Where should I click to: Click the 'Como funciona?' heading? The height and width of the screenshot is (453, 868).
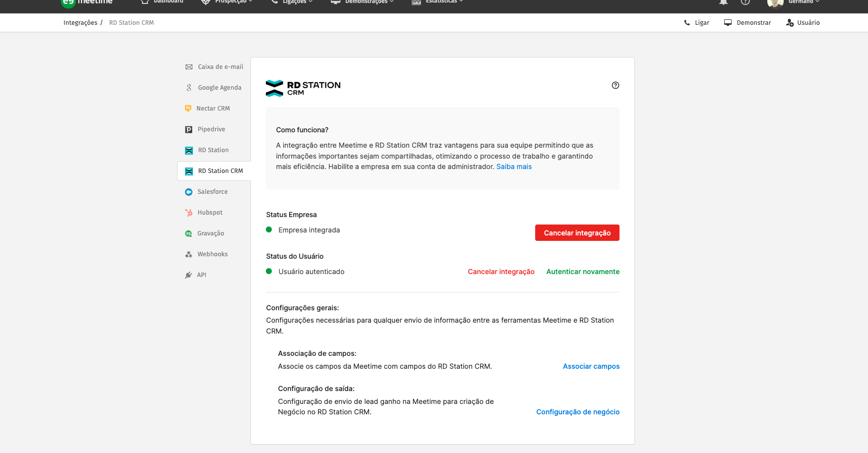302,130
